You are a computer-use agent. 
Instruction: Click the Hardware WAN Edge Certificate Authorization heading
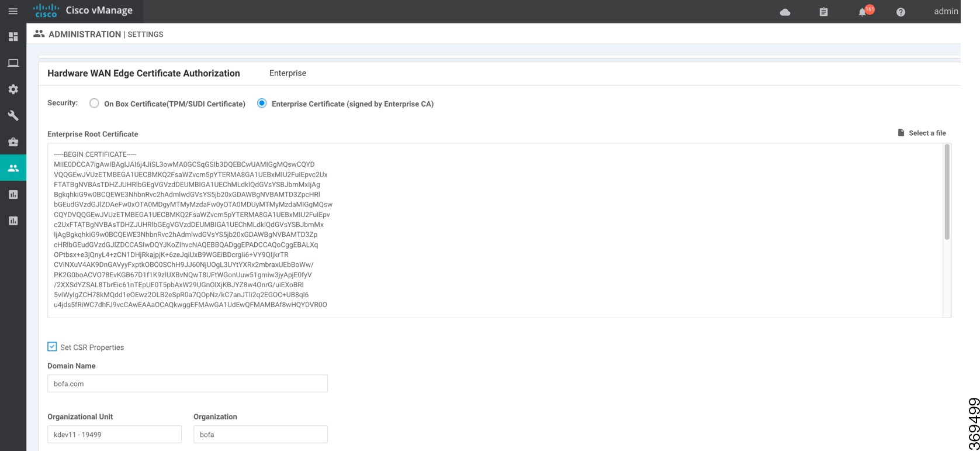tap(144, 73)
